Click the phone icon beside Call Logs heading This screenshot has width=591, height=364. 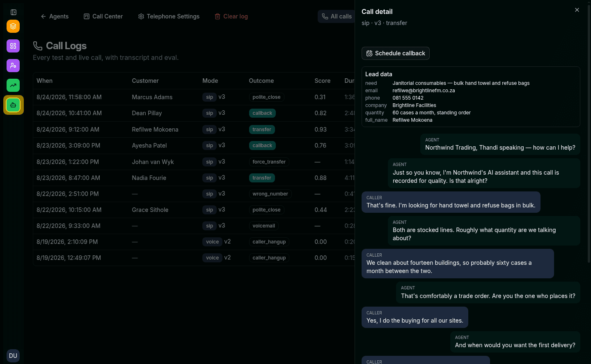coord(38,46)
